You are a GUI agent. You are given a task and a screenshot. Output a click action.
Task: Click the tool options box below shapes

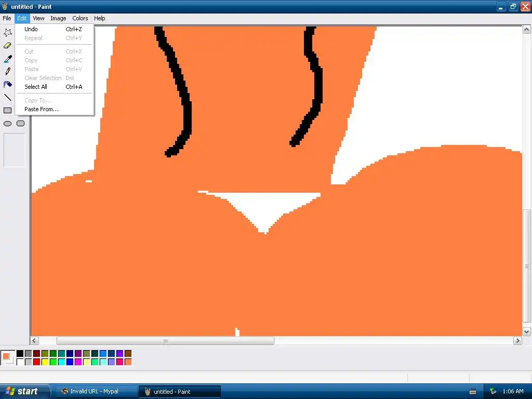(14, 150)
